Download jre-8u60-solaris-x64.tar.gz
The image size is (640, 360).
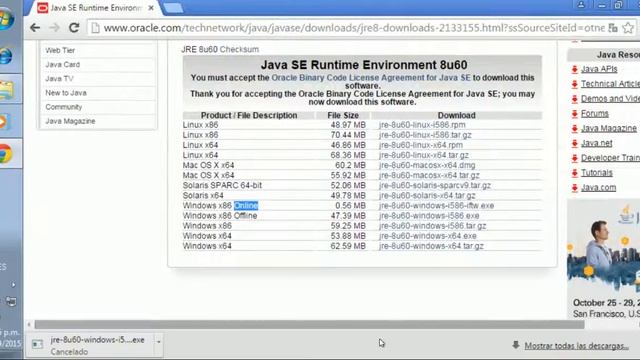427,196
